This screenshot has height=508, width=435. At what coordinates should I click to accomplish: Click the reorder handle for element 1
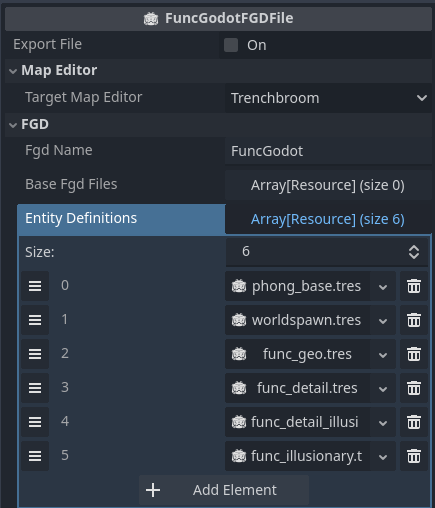pos(35,320)
